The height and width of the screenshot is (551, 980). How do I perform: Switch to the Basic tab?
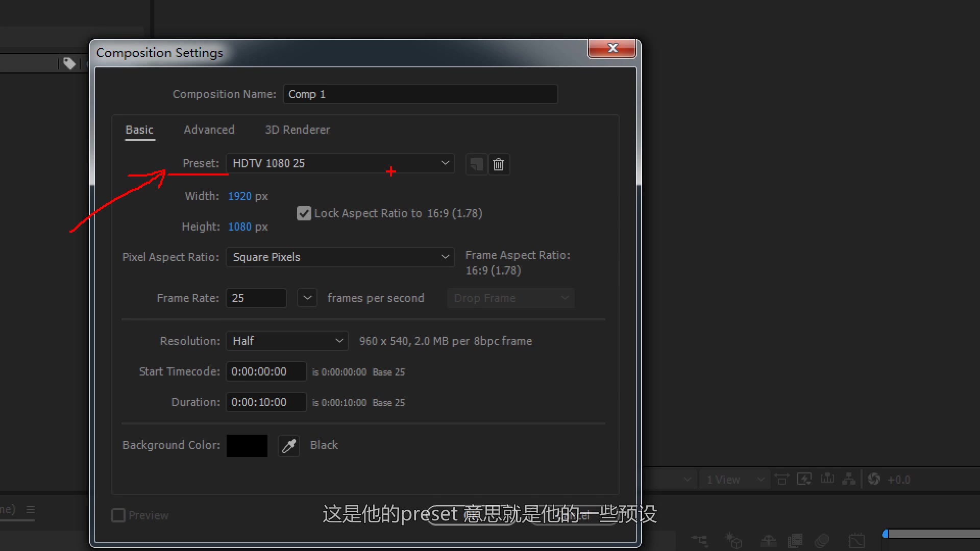(x=140, y=130)
